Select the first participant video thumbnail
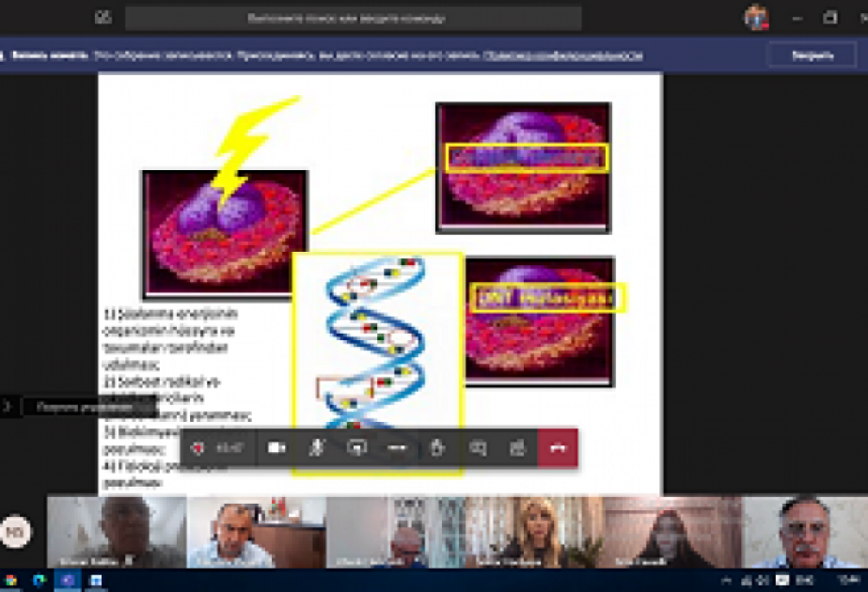 117,532
